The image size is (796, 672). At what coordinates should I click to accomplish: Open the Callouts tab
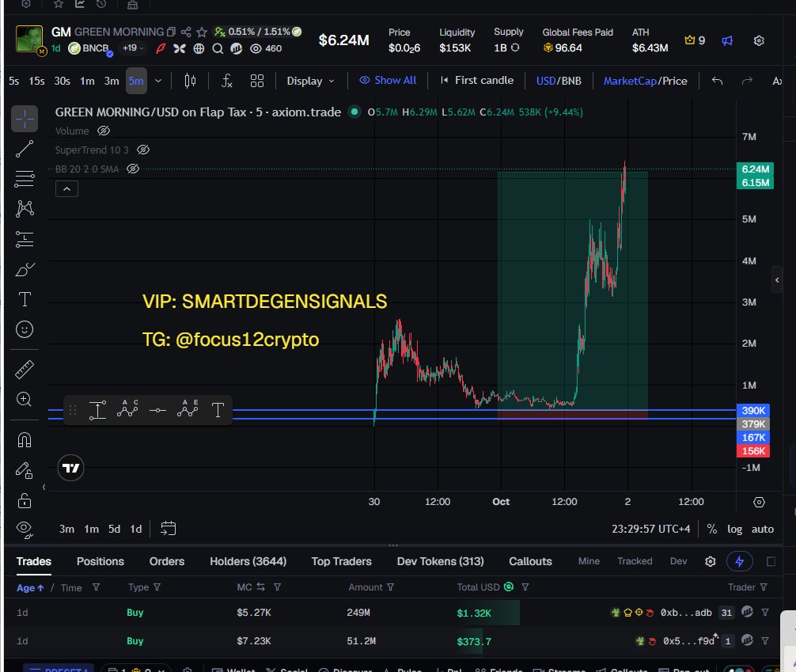530,561
